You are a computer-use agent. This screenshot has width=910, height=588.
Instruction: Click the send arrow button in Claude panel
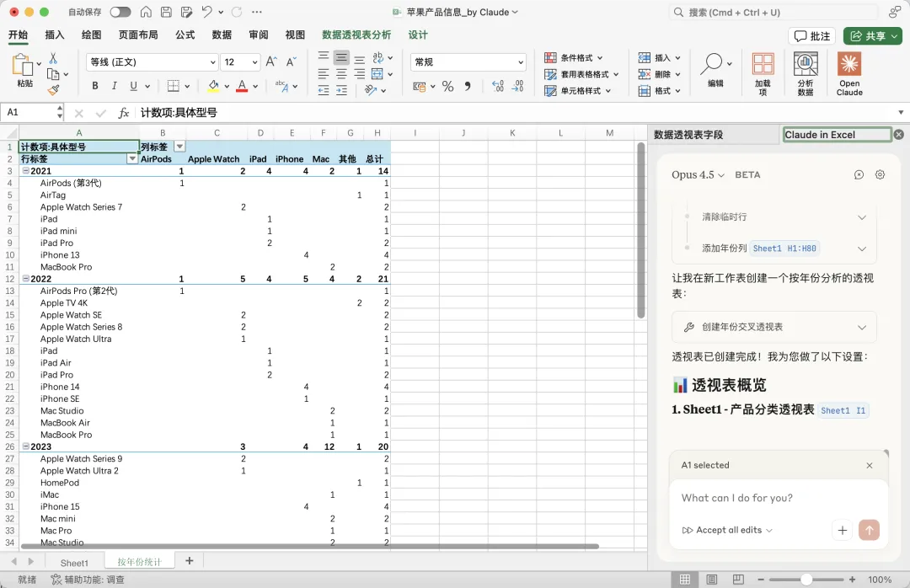[869, 530]
